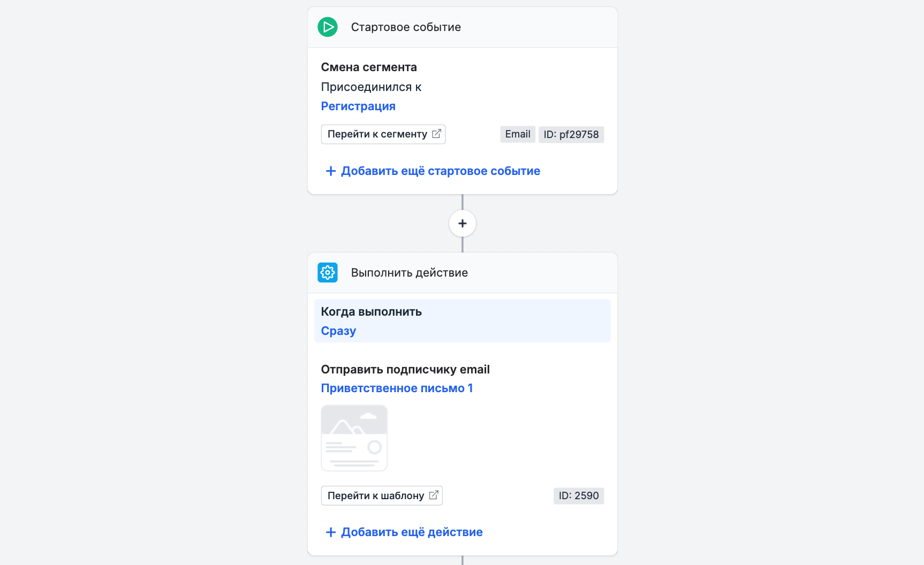
Task: Click the email template preview thumbnail
Action: coord(354,438)
